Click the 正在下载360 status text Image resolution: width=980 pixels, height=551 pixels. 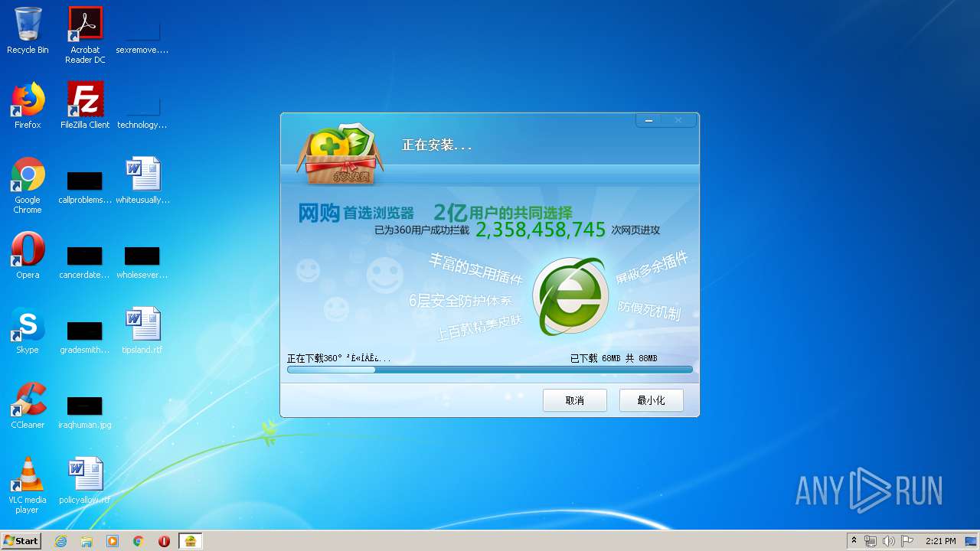click(339, 358)
